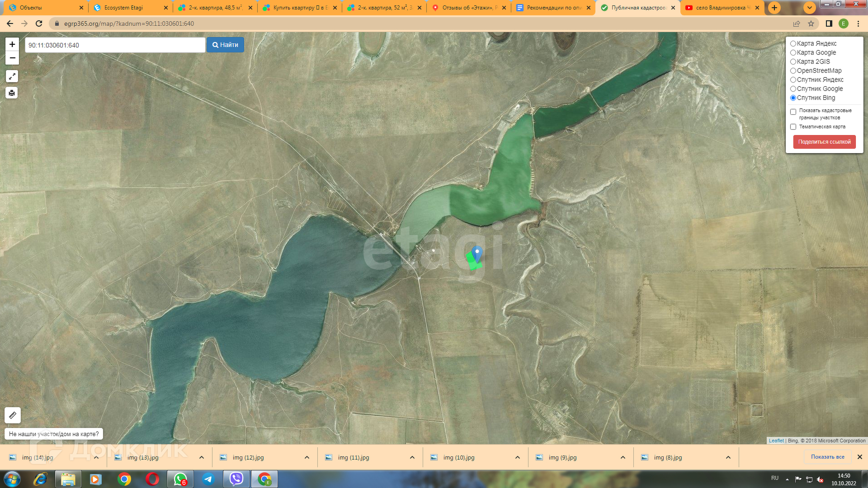
Task: Select the Карта Яндекс map layer
Action: pos(793,44)
